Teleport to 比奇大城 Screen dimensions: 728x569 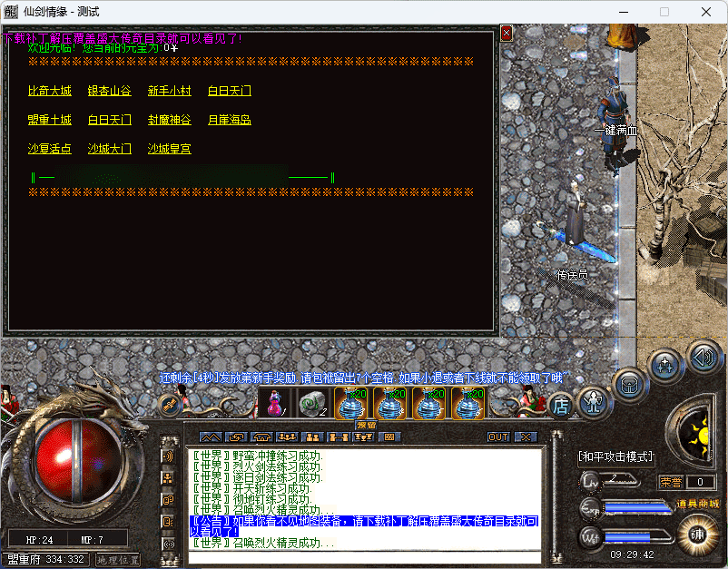pyautogui.click(x=50, y=91)
